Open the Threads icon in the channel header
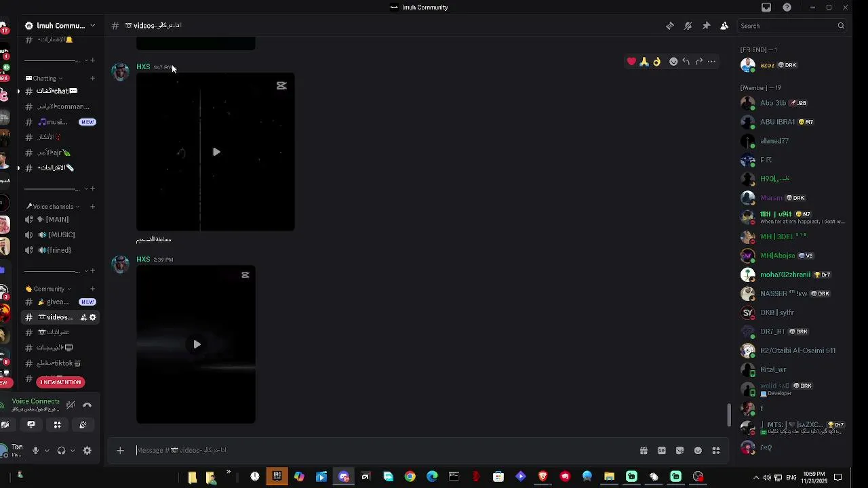This screenshot has height=488, width=868. [670, 26]
